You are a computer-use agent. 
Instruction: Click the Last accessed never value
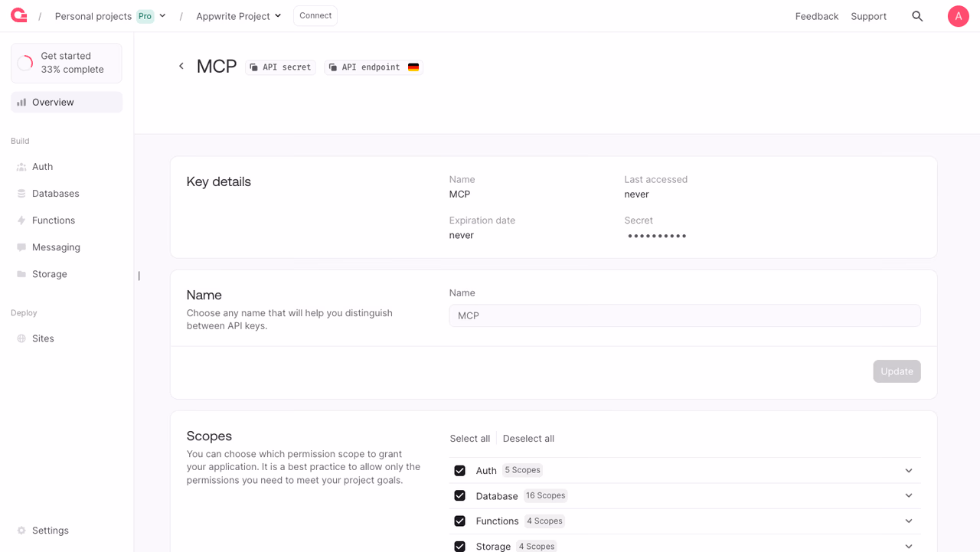point(636,194)
